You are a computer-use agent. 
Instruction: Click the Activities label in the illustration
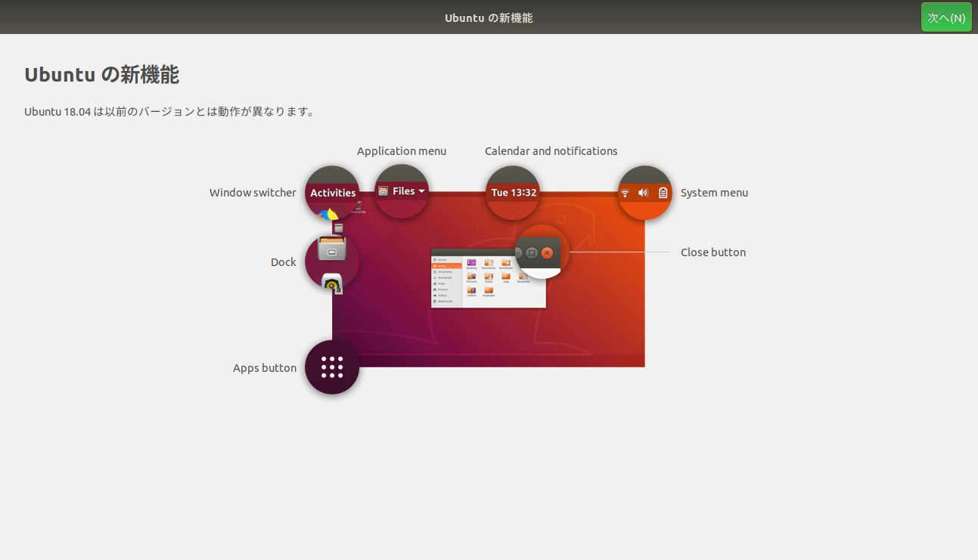333,193
